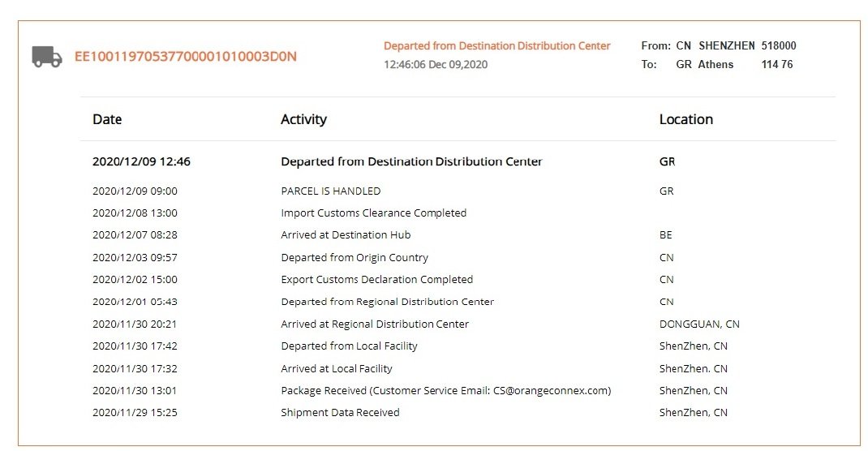
Task: Select the Arrived at Local Facility row
Action: [x=336, y=369]
